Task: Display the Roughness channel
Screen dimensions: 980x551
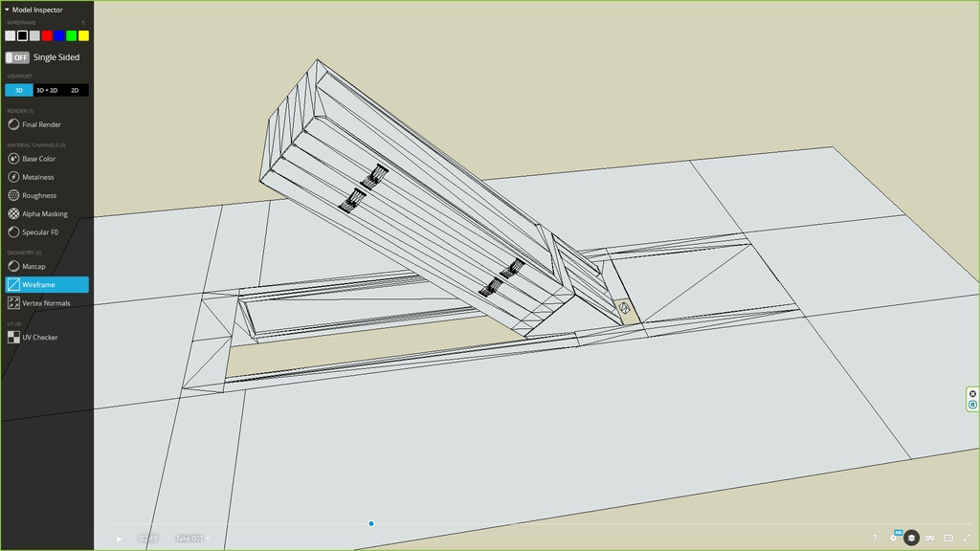Action: (x=39, y=195)
